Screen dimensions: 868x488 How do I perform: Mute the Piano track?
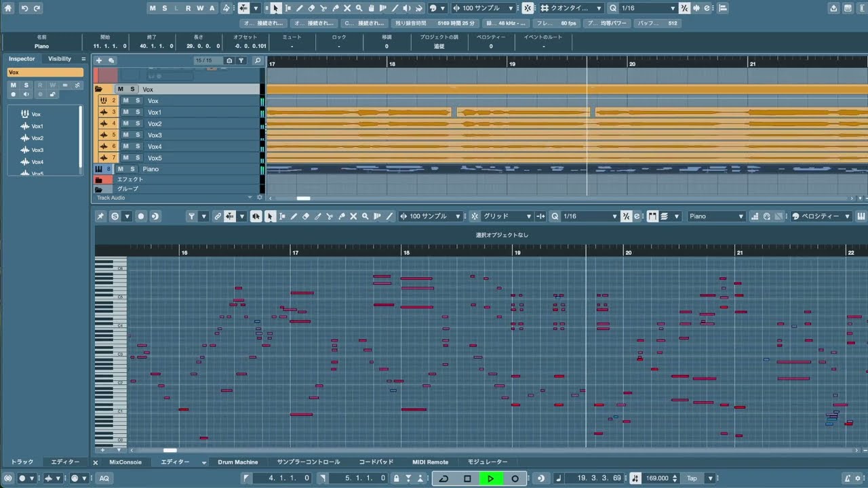point(120,169)
